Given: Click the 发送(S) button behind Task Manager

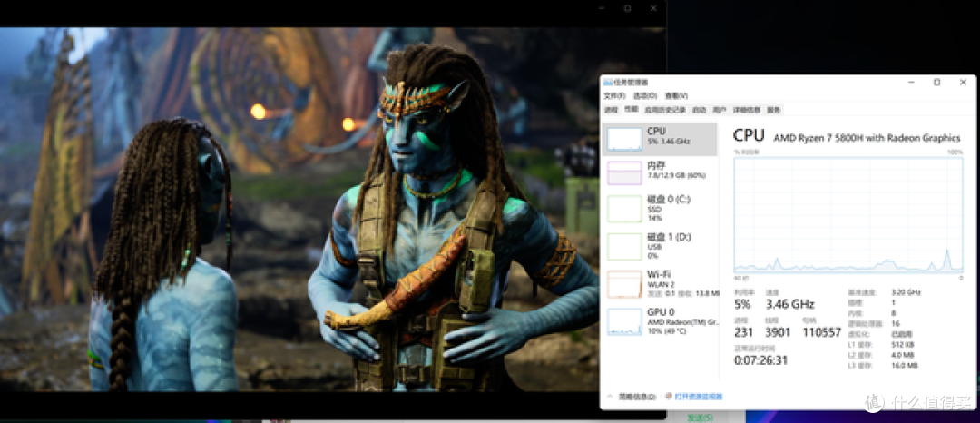Looking at the screenshot, I should pyautogui.click(x=700, y=418).
